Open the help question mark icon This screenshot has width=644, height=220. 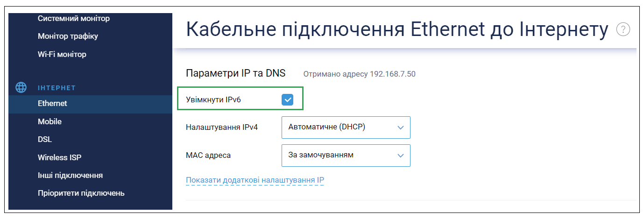point(623,29)
